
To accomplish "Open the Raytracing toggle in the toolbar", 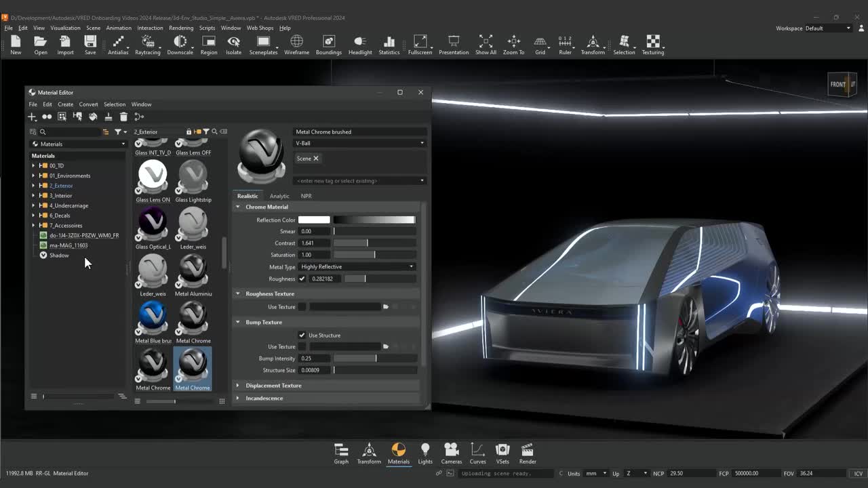I will pos(147,45).
